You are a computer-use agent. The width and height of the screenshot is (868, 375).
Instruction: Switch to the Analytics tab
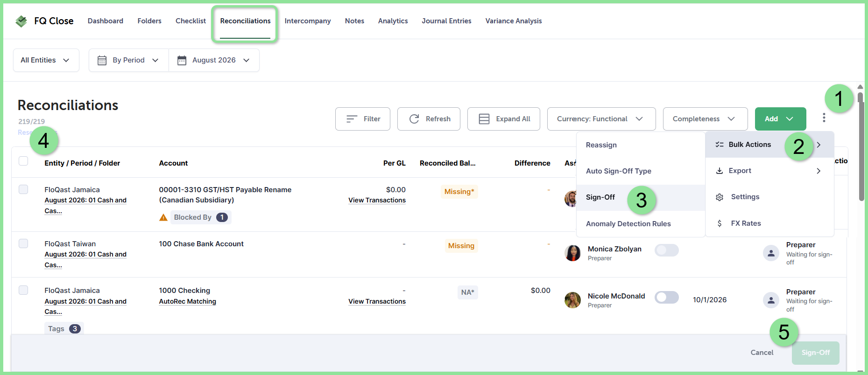point(393,21)
